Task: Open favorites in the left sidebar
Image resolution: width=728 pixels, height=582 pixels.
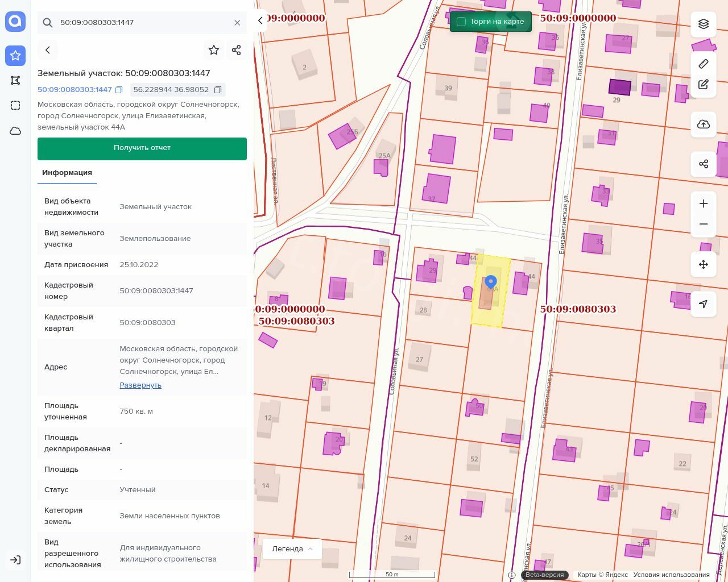Action: click(15, 55)
